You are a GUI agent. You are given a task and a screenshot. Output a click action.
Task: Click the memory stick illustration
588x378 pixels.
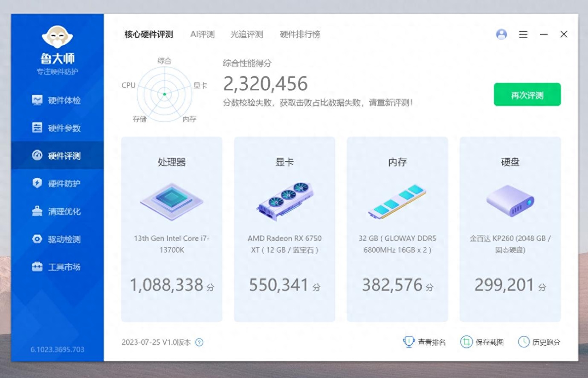(397, 202)
